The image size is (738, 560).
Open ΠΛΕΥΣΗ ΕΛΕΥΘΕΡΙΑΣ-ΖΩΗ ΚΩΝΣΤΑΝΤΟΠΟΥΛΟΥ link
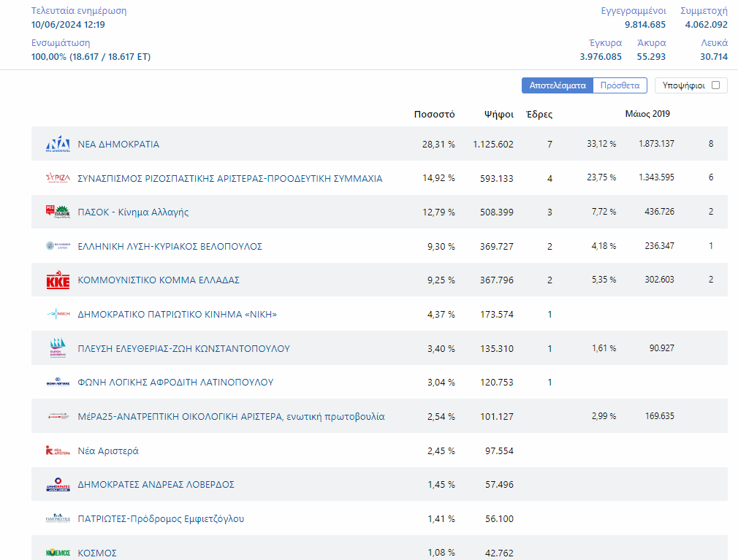pyautogui.click(x=184, y=348)
